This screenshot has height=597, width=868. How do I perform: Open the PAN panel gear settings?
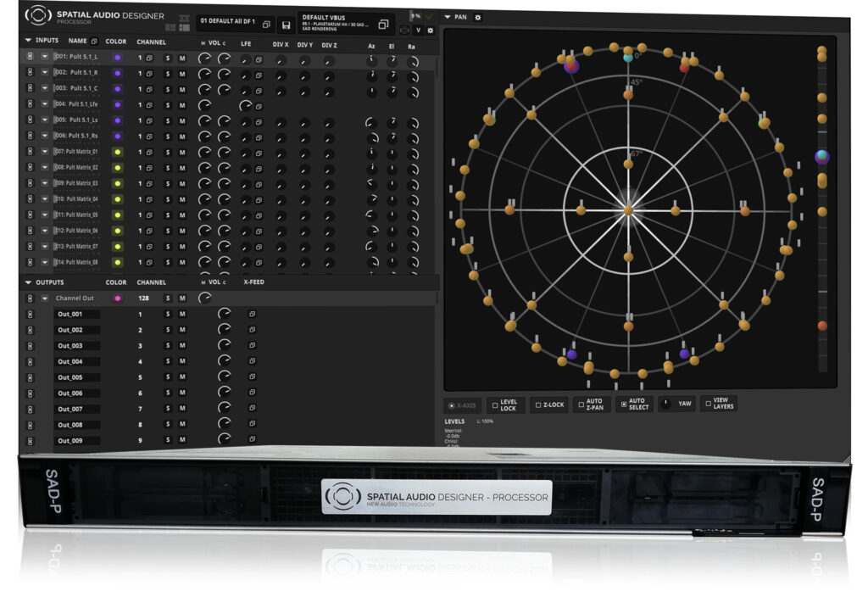(x=478, y=17)
